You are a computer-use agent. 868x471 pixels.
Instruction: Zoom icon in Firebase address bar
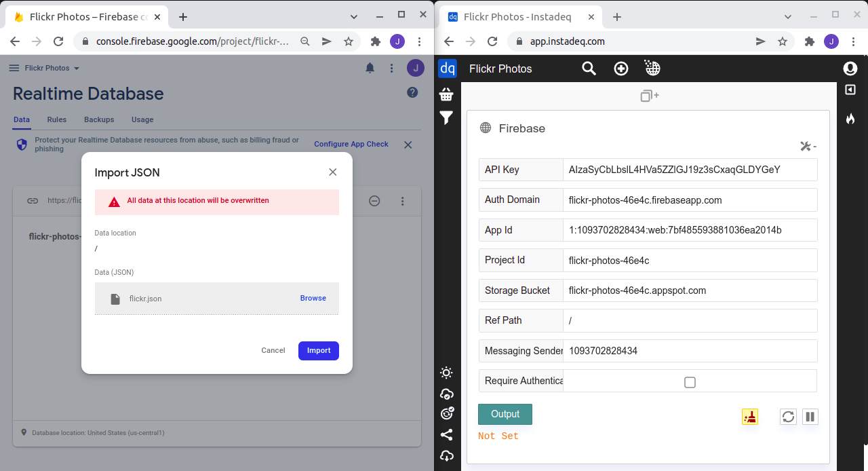point(305,41)
